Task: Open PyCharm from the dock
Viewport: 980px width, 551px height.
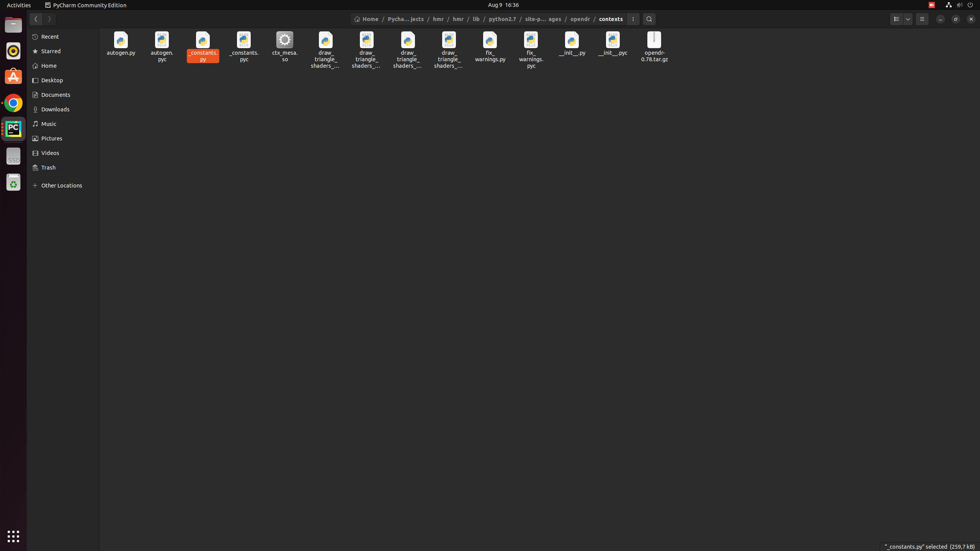Action: (13, 129)
